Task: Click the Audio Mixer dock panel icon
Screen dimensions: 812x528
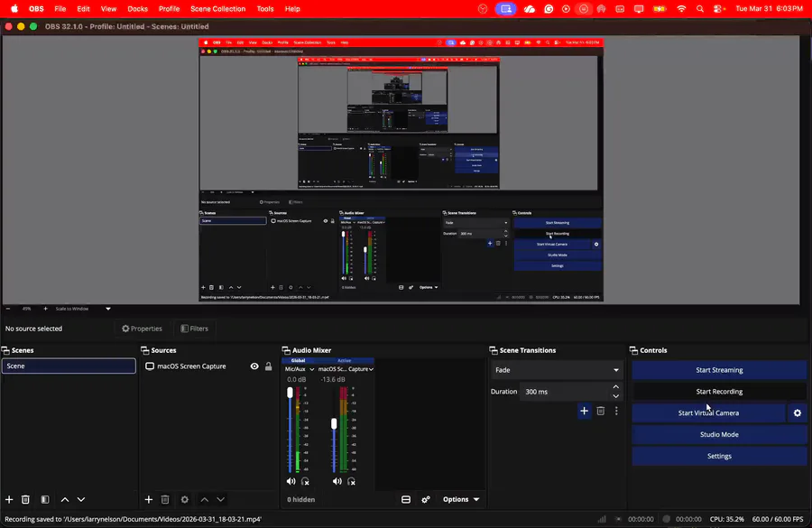Action: coord(286,350)
